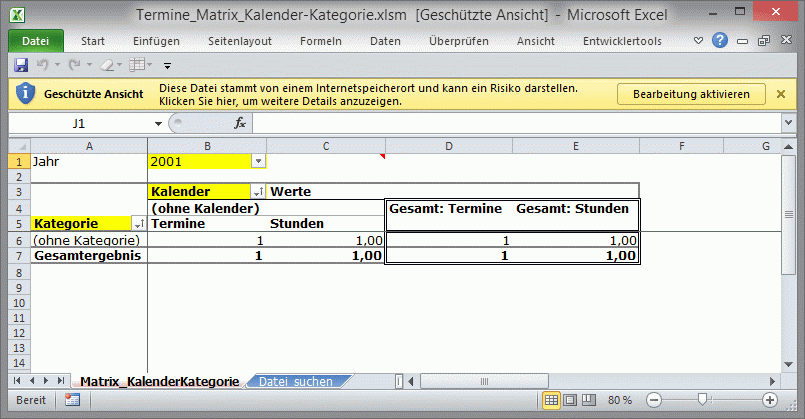The width and height of the screenshot is (805, 419).
Task: Open the Kalender field filter dropdown
Action: (x=257, y=192)
